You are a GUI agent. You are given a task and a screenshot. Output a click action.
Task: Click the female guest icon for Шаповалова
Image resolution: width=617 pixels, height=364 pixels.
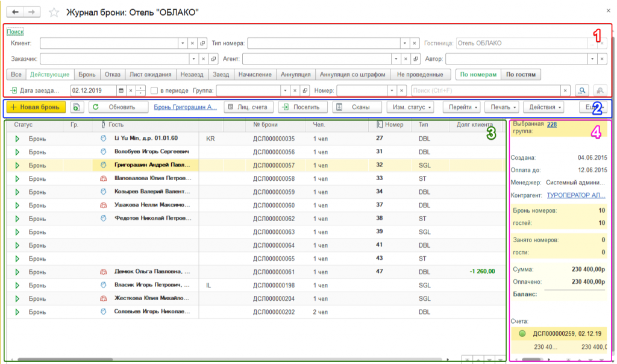pos(102,178)
